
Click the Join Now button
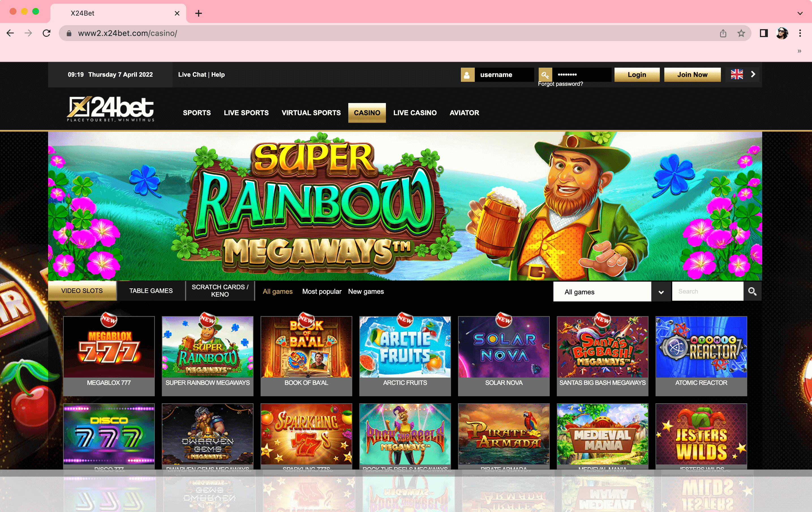tap(692, 74)
